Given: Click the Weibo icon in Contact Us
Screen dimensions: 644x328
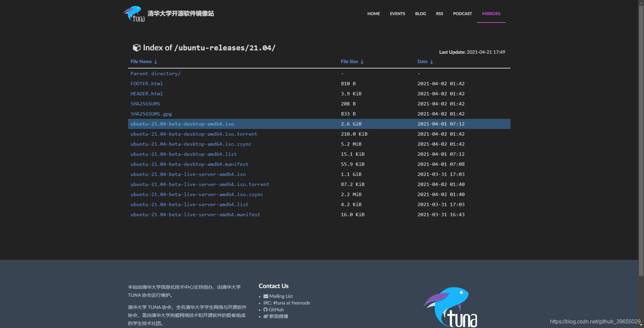Looking at the screenshot, I should 266,316.
